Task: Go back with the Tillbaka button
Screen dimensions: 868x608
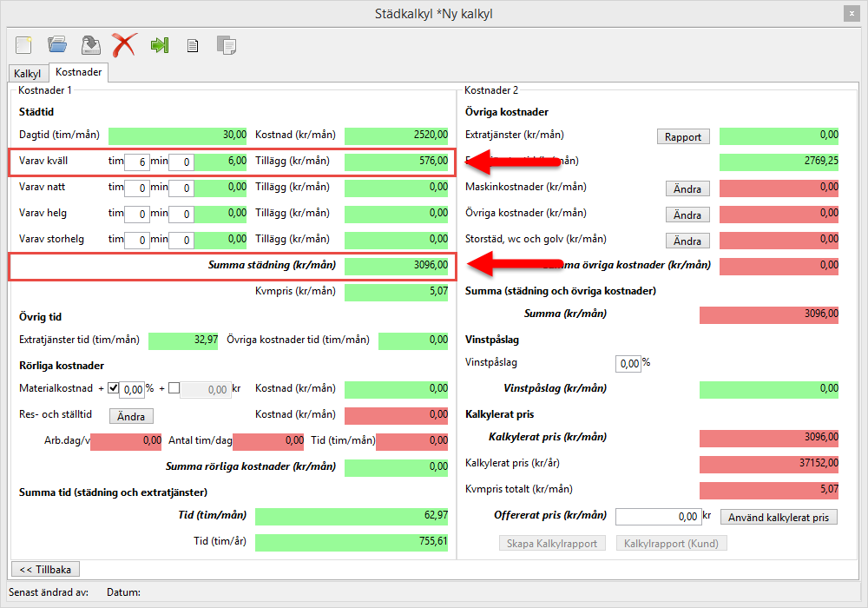Action: (x=45, y=569)
